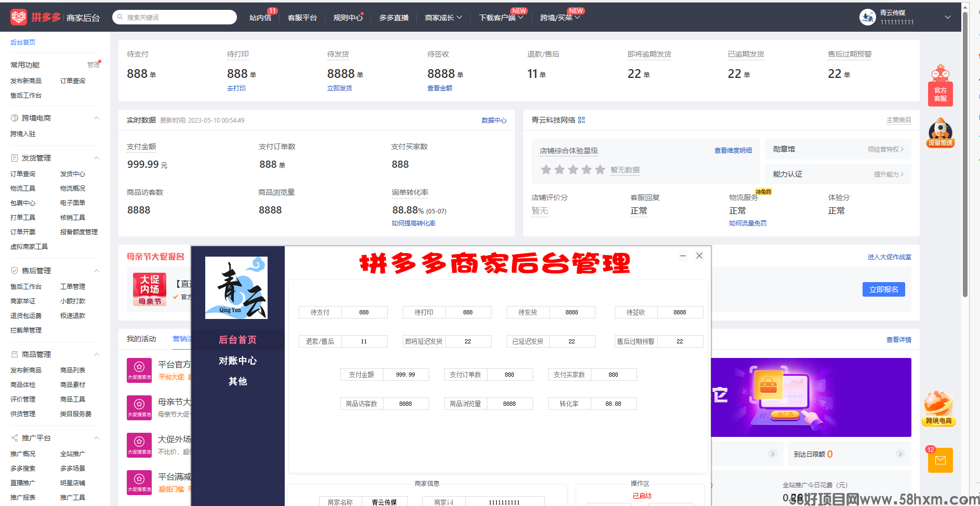
Task: Collapse the 发货管理 sidebar section
Action: point(97,158)
